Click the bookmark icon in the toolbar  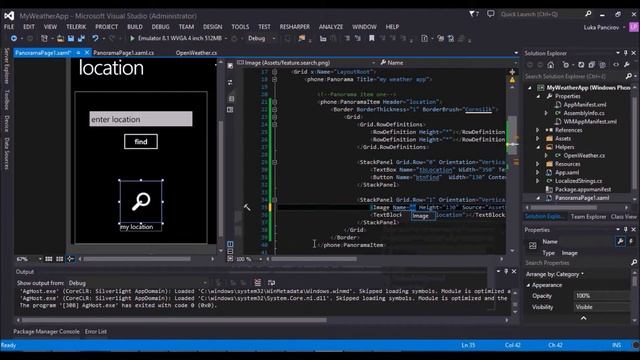[371, 38]
